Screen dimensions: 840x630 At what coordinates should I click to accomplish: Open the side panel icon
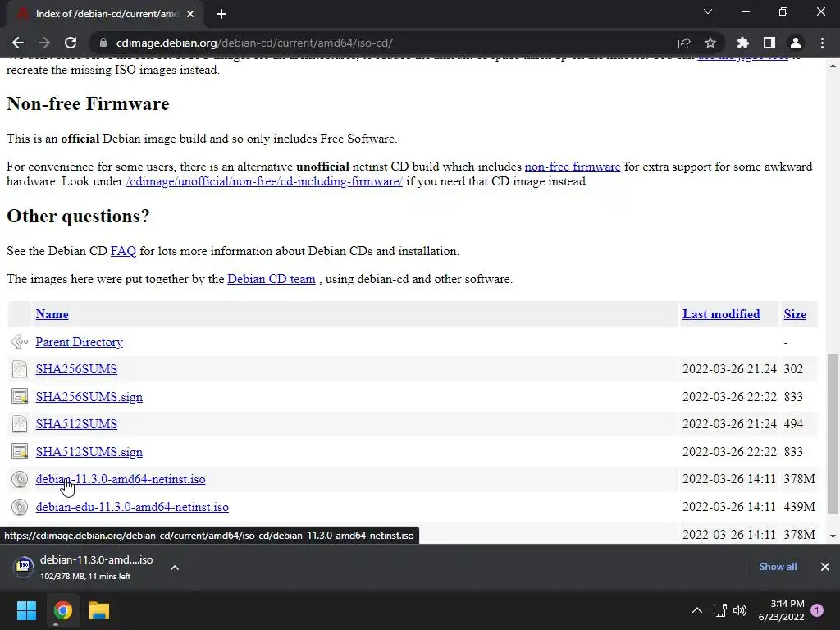(x=769, y=43)
